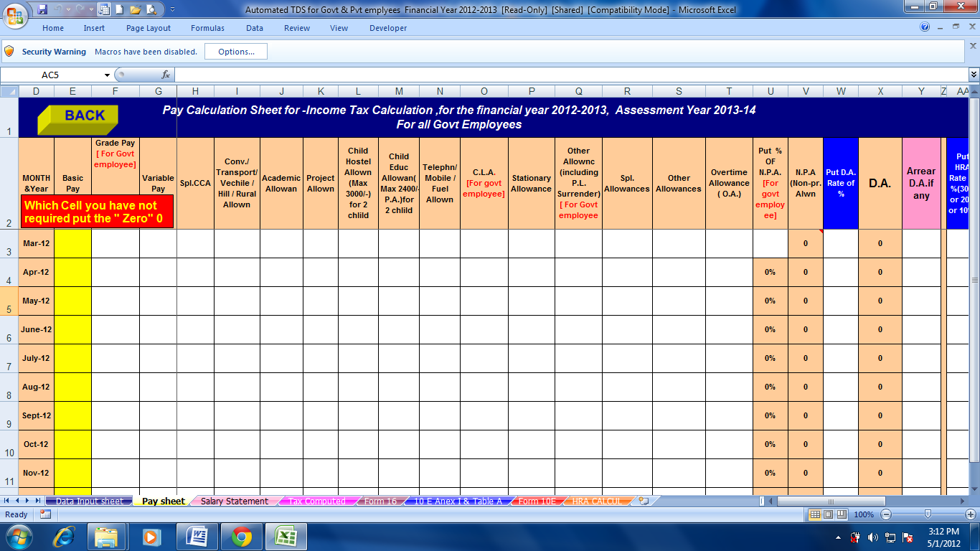
Task: Switch to 10 E Anex I & Table A tab
Action: point(458,501)
